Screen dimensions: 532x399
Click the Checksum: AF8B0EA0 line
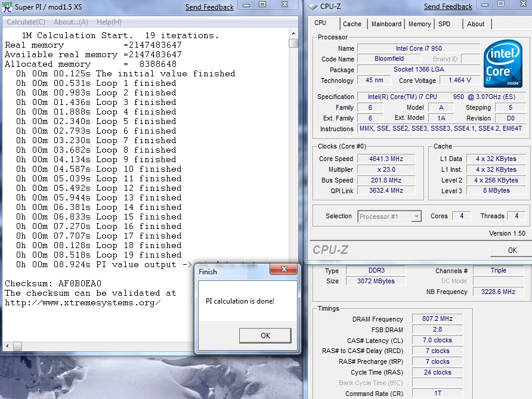[53, 284]
